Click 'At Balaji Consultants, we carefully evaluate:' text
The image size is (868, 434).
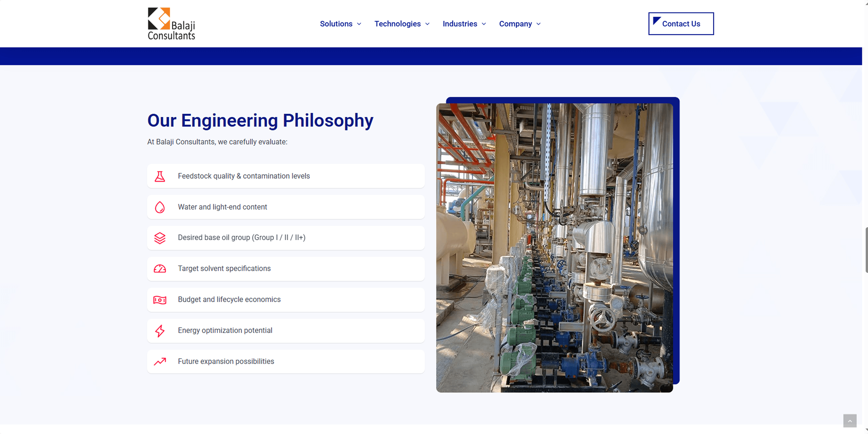[217, 142]
